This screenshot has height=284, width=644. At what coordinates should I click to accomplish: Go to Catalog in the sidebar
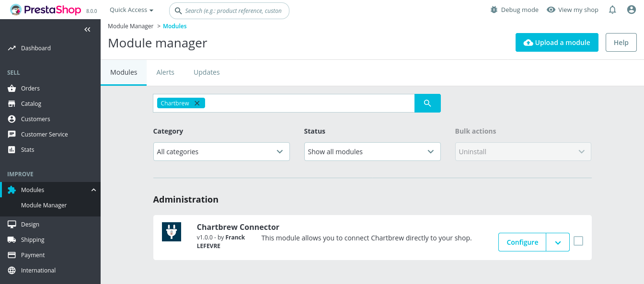pos(31,103)
